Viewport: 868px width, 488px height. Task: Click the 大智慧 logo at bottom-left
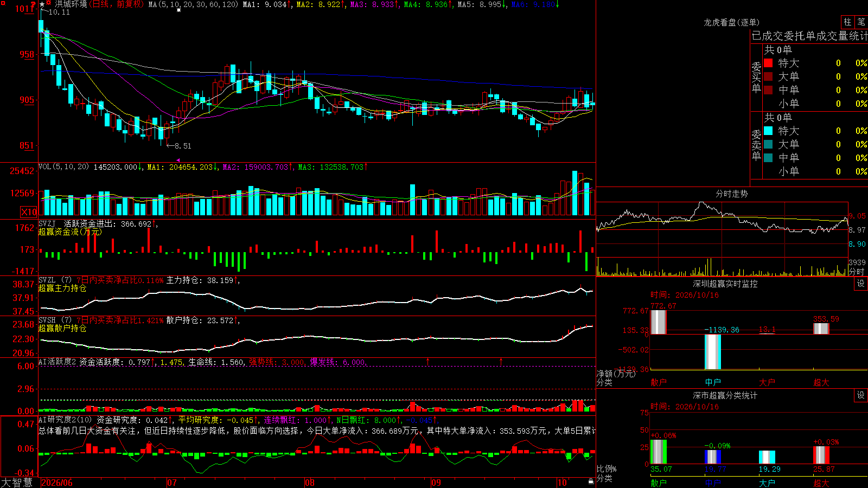pos(17,483)
